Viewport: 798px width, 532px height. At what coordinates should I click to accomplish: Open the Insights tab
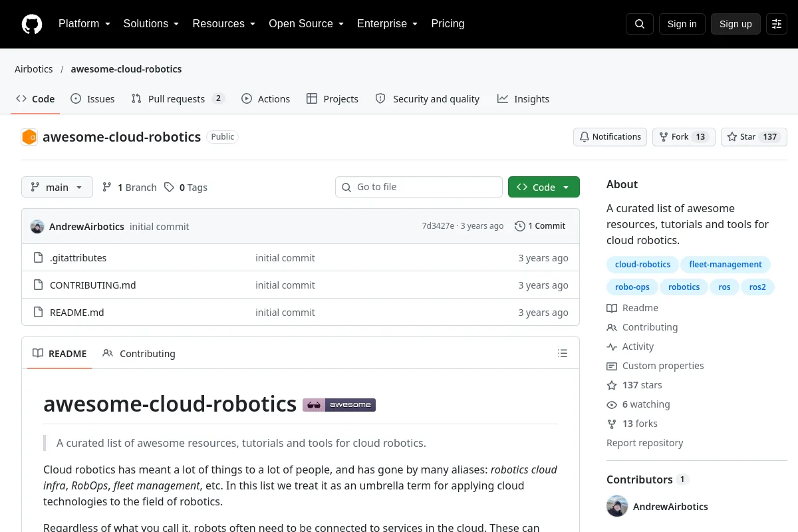tap(523, 99)
